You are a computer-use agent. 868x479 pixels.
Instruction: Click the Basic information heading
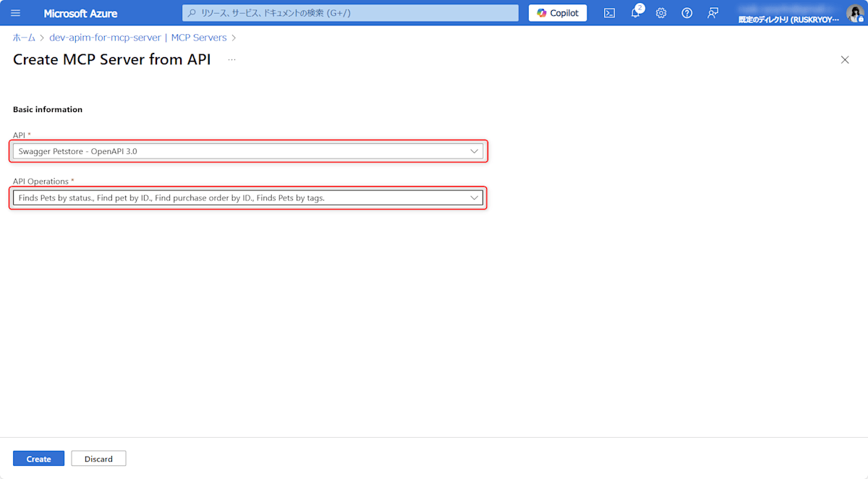48,110
